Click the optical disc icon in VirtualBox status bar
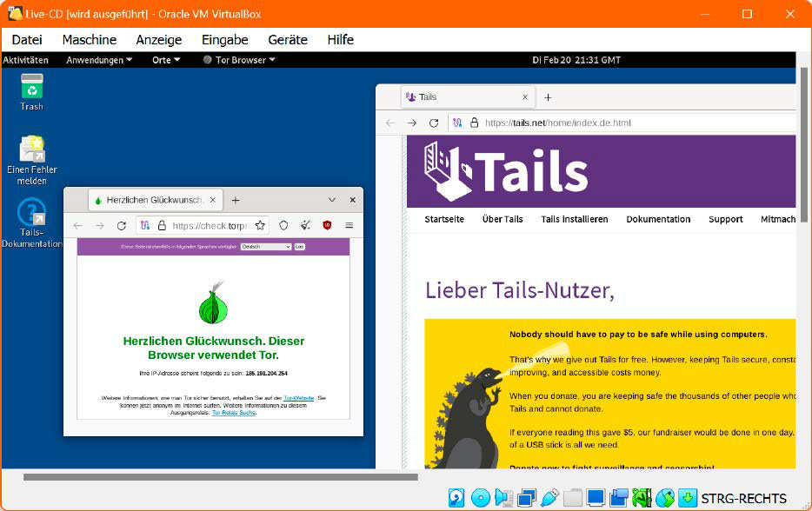The image size is (812, 511). tap(481, 498)
